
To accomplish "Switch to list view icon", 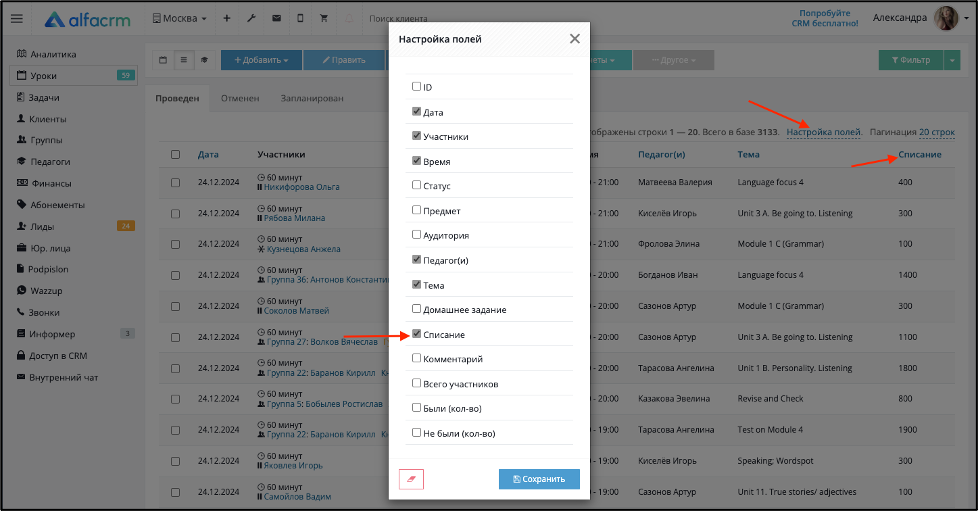I will pos(184,60).
